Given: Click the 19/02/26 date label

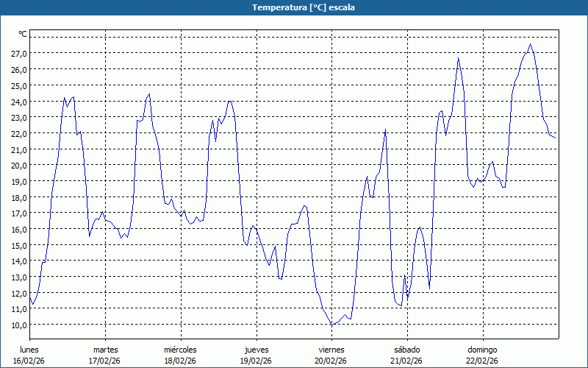Looking at the screenshot, I should [x=256, y=361].
